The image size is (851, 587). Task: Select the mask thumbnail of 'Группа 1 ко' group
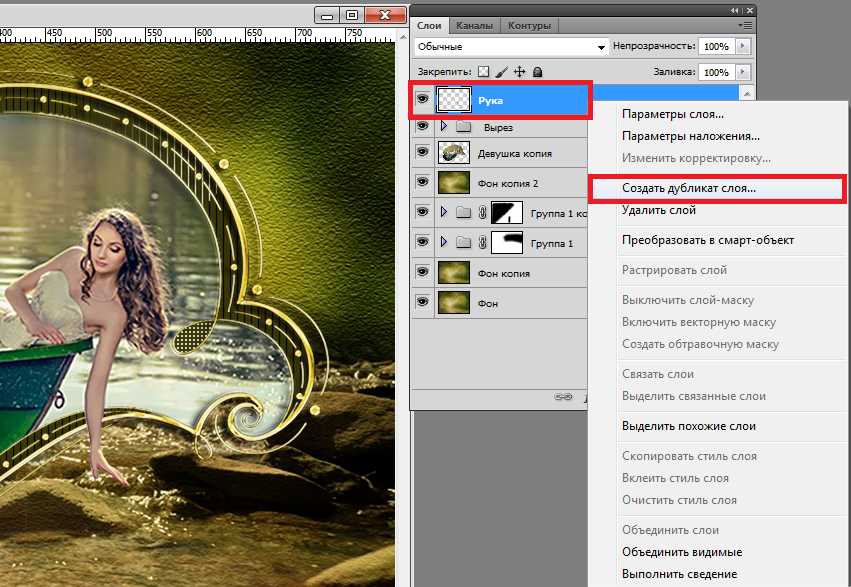507,213
